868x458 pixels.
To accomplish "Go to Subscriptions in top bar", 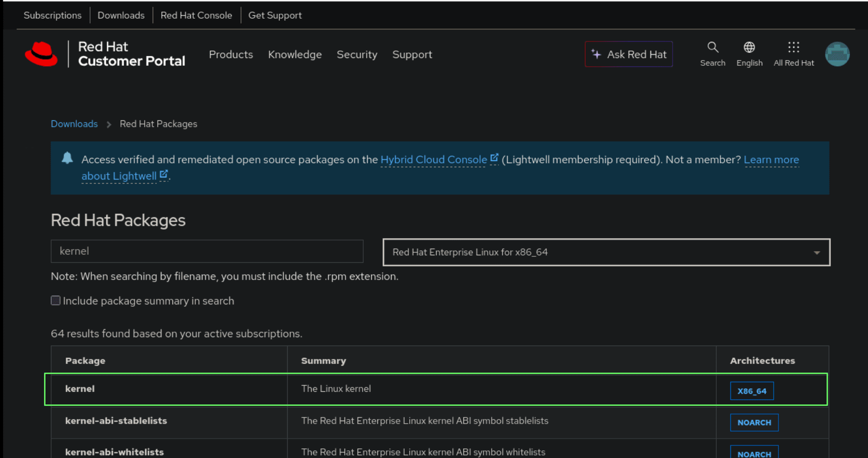I will 53,15.
